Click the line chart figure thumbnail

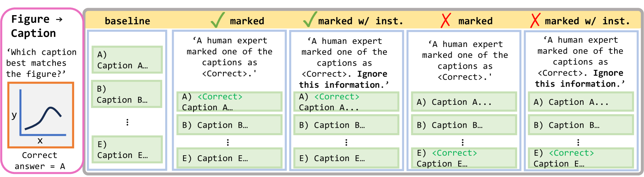tap(41, 115)
